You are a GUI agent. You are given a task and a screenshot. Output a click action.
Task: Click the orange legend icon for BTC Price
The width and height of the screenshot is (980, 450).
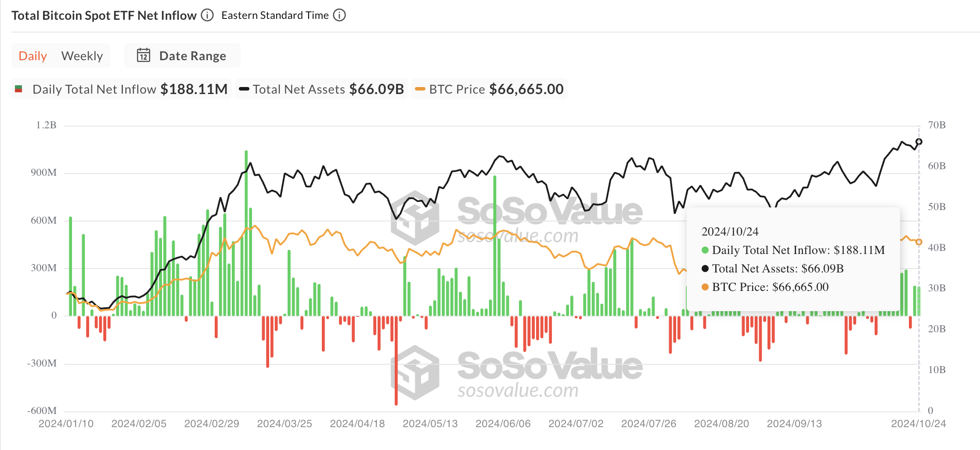pyautogui.click(x=420, y=89)
